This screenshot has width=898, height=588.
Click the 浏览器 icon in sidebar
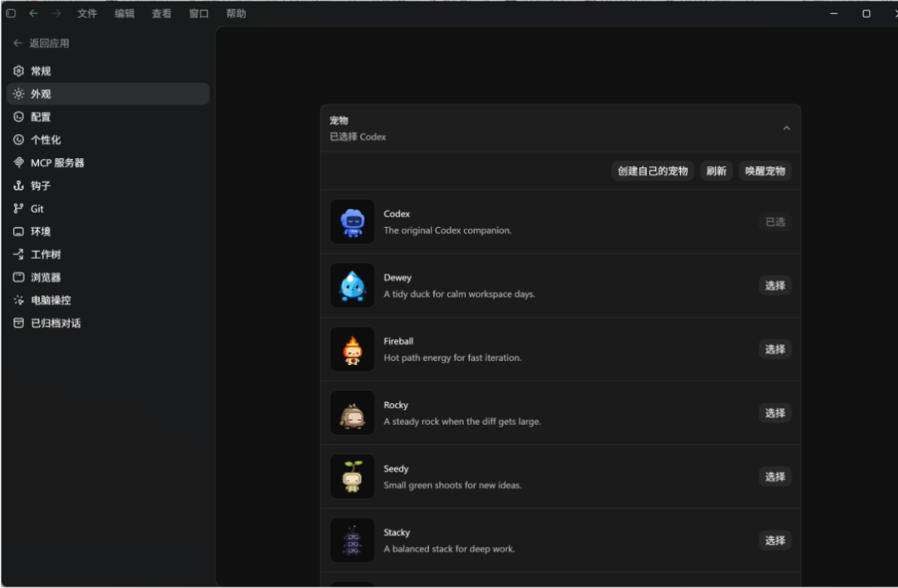(x=19, y=278)
